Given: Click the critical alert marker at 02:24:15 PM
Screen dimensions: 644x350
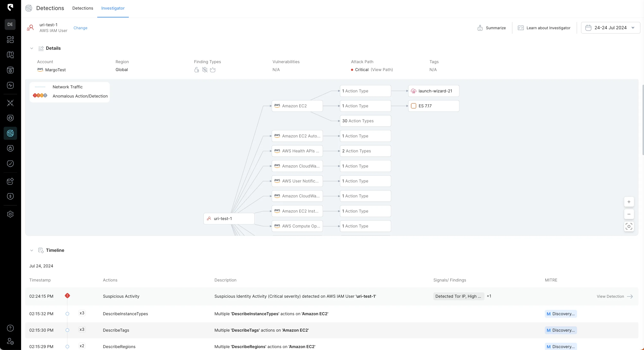Looking at the screenshot, I should pyautogui.click(x=67, y=296).
